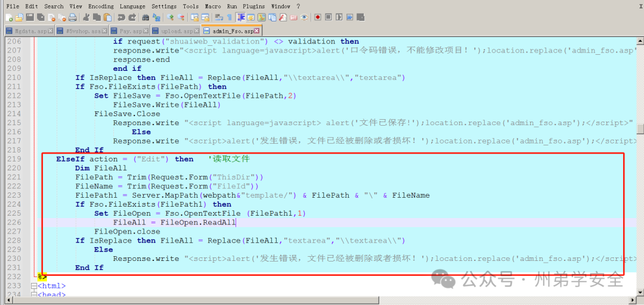Switch to the #5vshop.asa tab
644x305 pixels.
81,31
